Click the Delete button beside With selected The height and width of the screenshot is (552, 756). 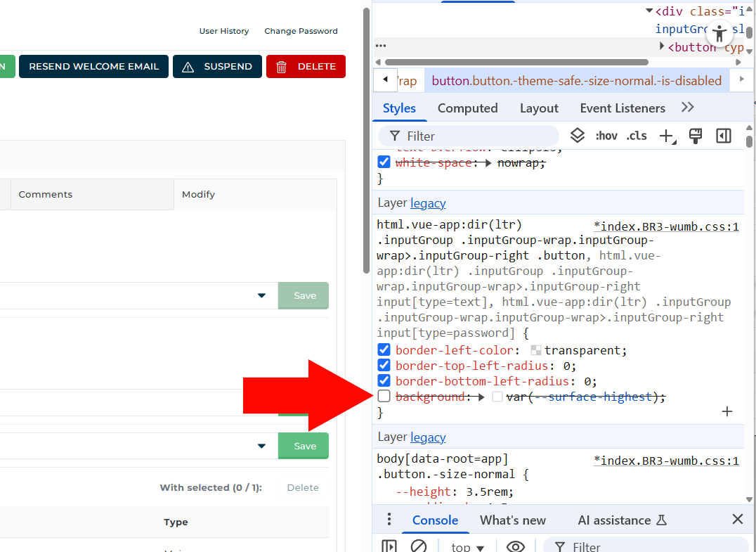(303, 487)
